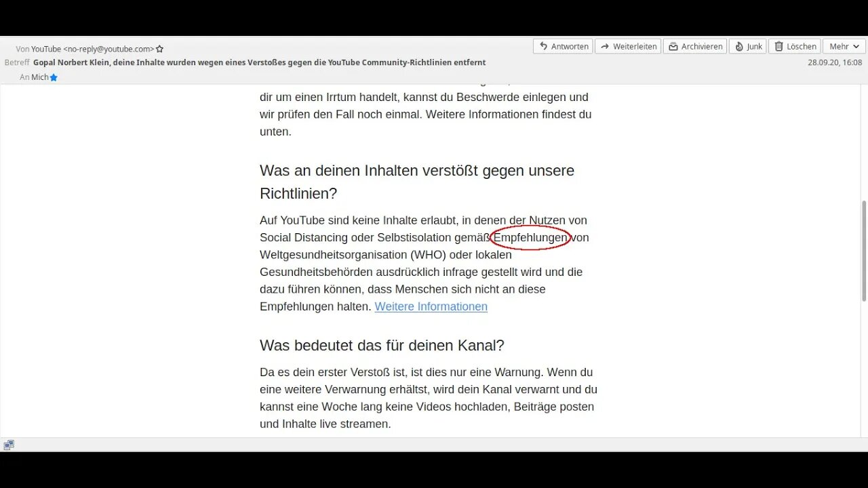The height and width of the screenshot is (488, 868).
Task: Reply with the Antworten button
Action: pyautogui.click(x=563, y=46)
